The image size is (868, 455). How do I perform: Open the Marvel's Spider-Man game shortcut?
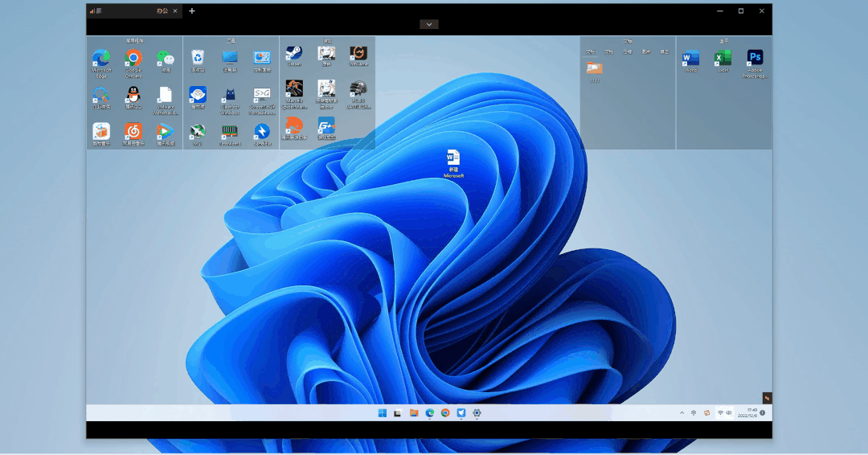(x=294, y=88)
